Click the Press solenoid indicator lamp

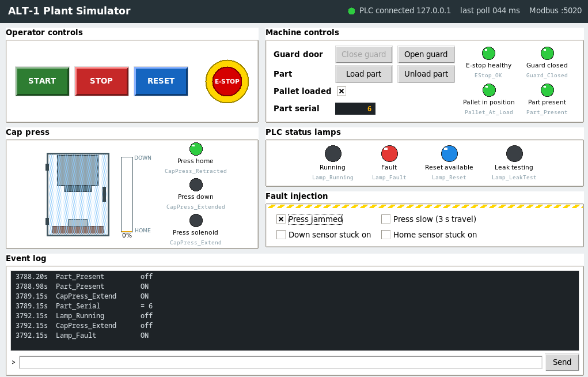pos(196,220)
